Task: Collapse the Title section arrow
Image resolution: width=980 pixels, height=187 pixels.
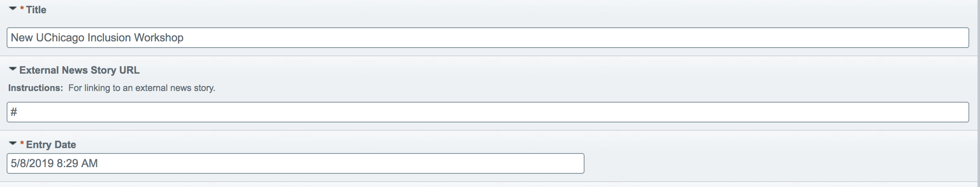Action: pyautogui.click(x=13, y=8)
